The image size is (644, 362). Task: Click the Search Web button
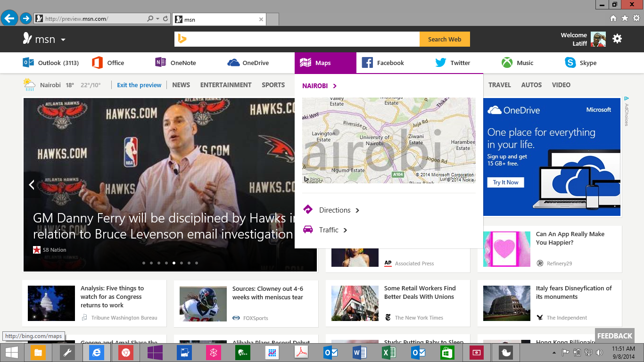pos(445,39)
